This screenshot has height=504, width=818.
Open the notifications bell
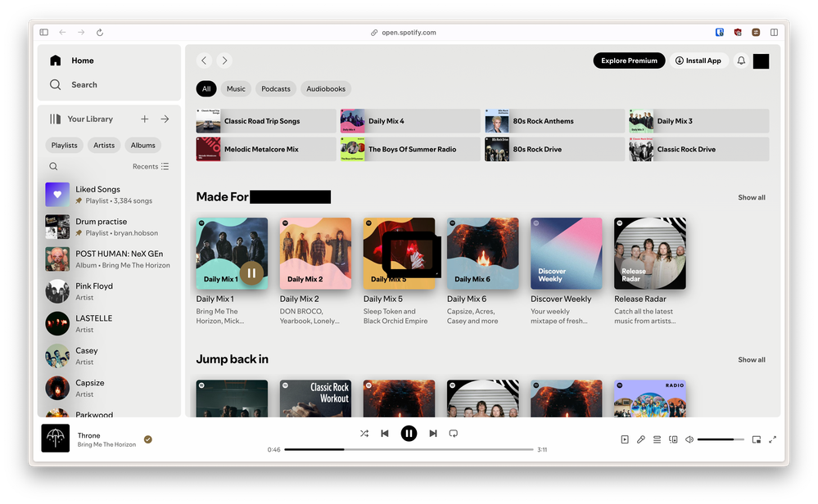(x=741, y=61)
